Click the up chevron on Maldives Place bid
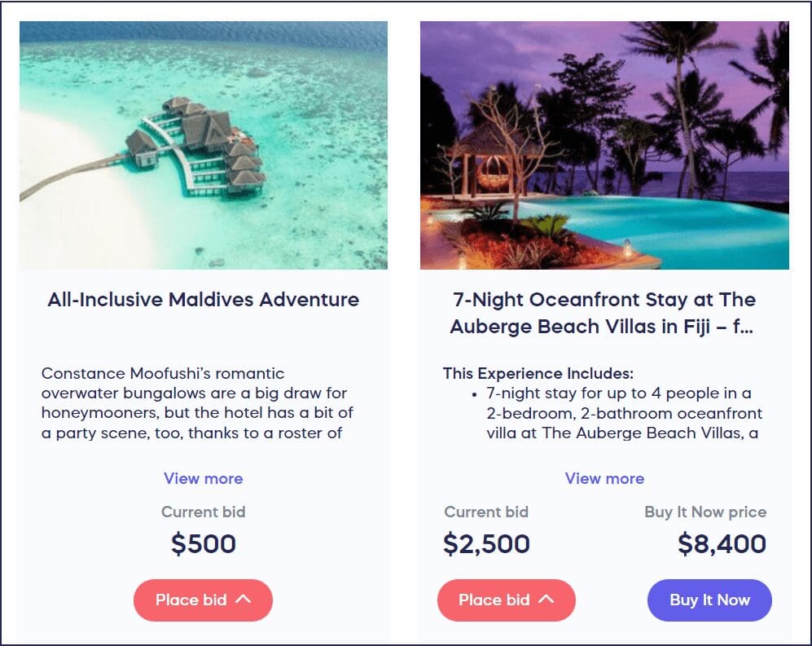Viewport: 812px width, 646px height. coord(244,600)
